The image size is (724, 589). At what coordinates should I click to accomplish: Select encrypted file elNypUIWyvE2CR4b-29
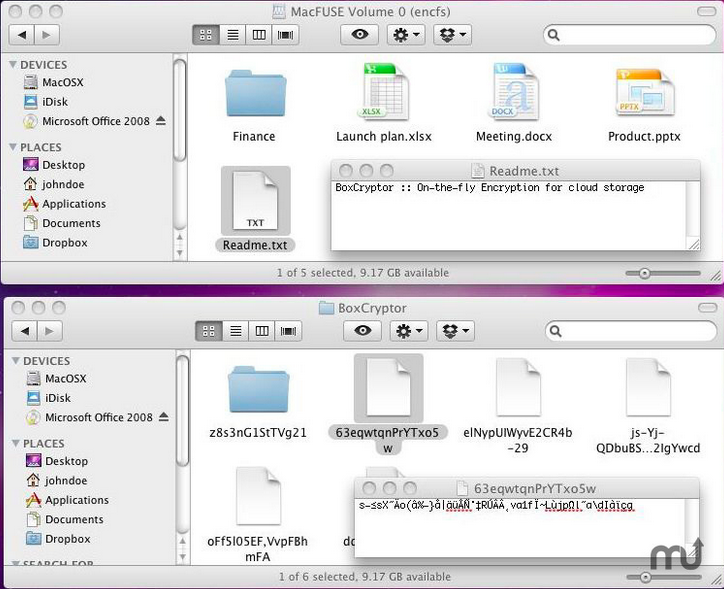(x=518, y=388)
